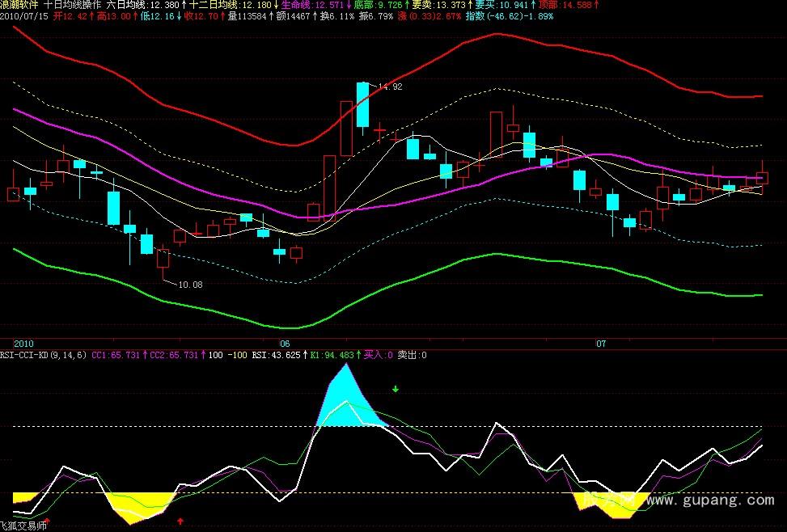Screen dimensions: 787x532
Task: Click the 07 month label on time axis
Action: pyautogui.click(x=600, y=344)
